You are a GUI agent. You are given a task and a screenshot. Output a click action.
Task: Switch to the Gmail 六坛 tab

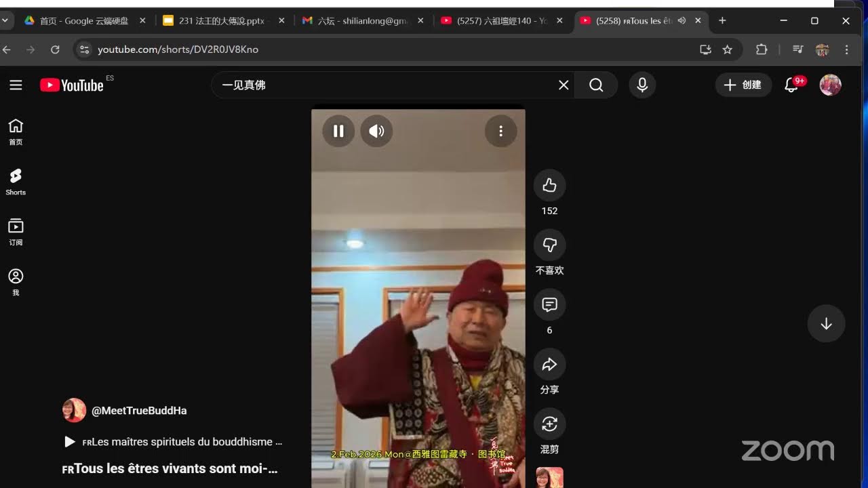click(x=363, y=21)
